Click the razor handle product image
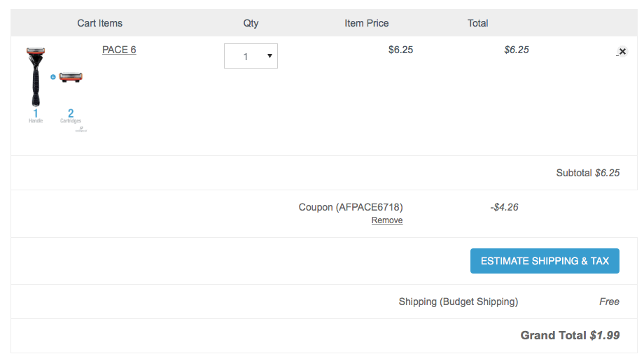This screenshot has width=644, height=361. (x=36, y=77)
